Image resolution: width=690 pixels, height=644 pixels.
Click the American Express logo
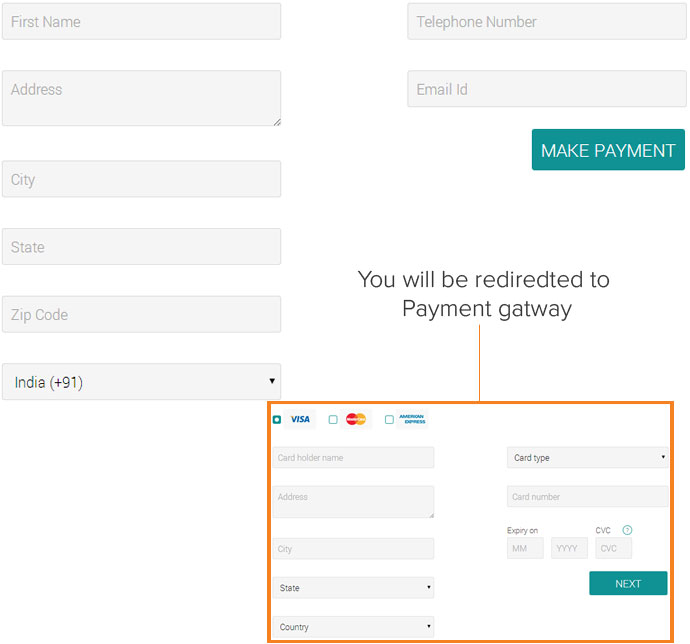pos(412,419)
